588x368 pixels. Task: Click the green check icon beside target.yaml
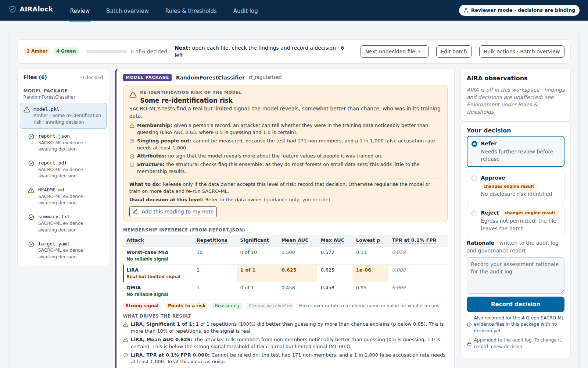(31, 244)
